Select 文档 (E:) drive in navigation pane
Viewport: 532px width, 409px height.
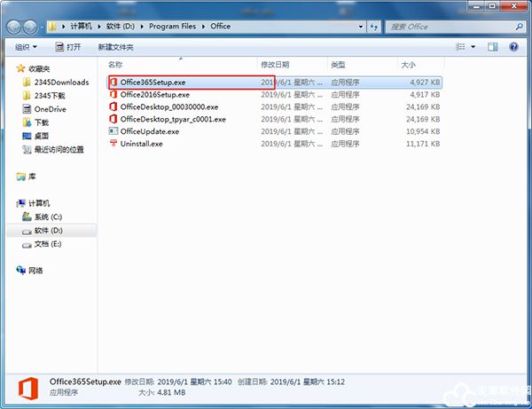coord(48,243)
